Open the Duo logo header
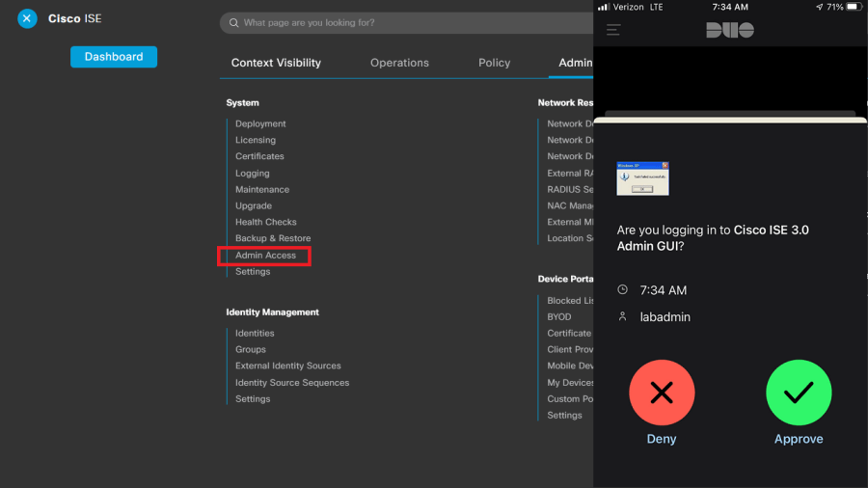 [730, 30]
